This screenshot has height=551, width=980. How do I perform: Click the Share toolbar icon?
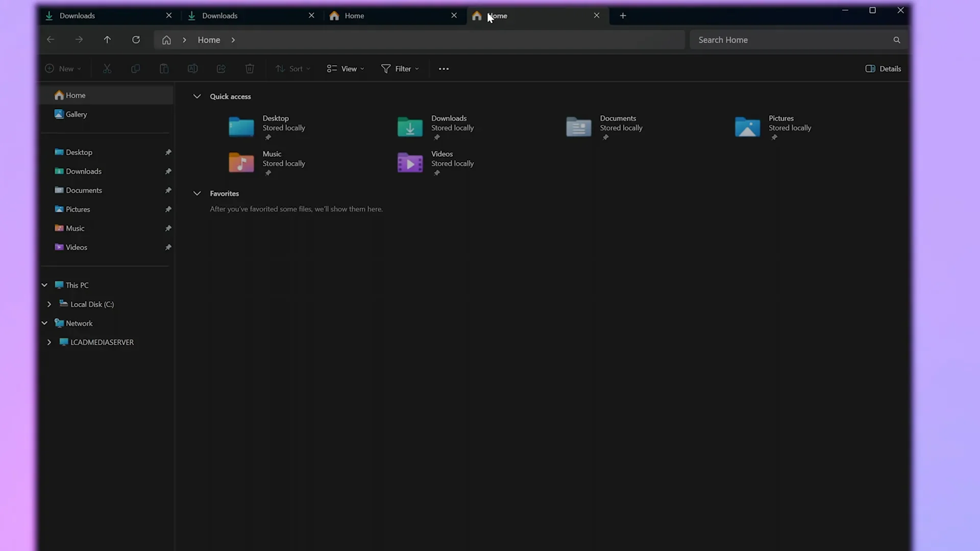tap(221, 68)
